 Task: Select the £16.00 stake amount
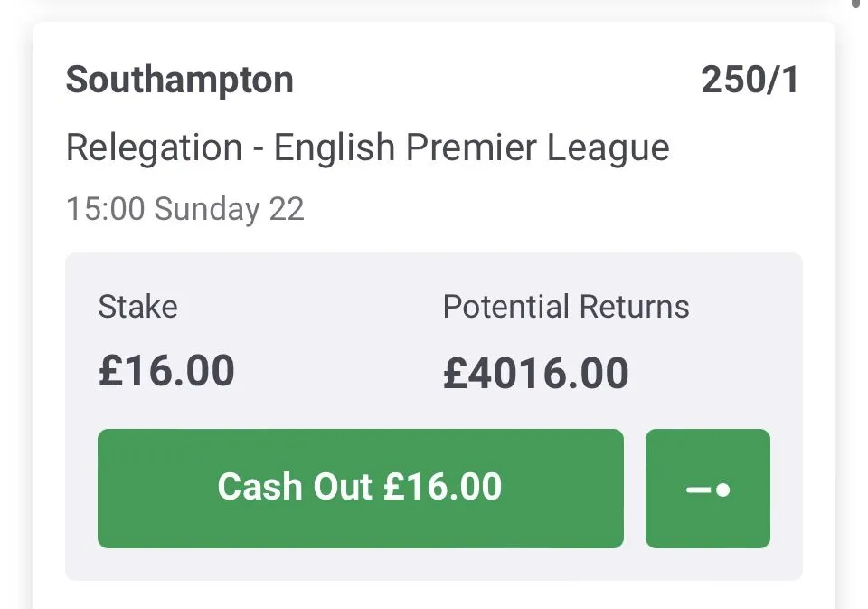166,371
